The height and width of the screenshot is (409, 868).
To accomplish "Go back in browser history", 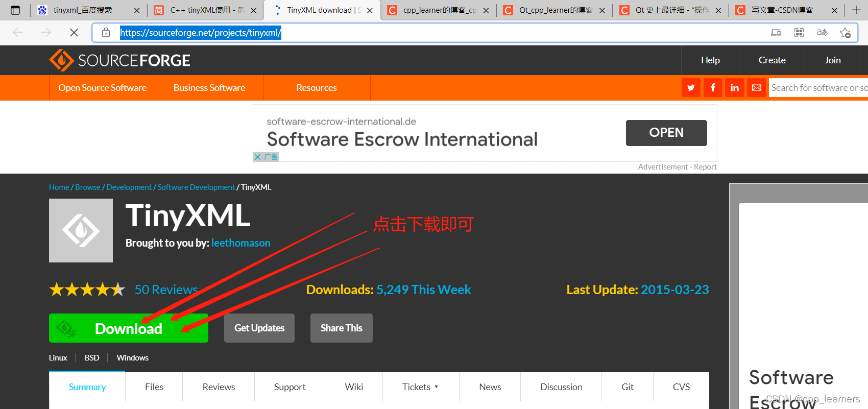I will pyautogui.click(x=18, y=33).
